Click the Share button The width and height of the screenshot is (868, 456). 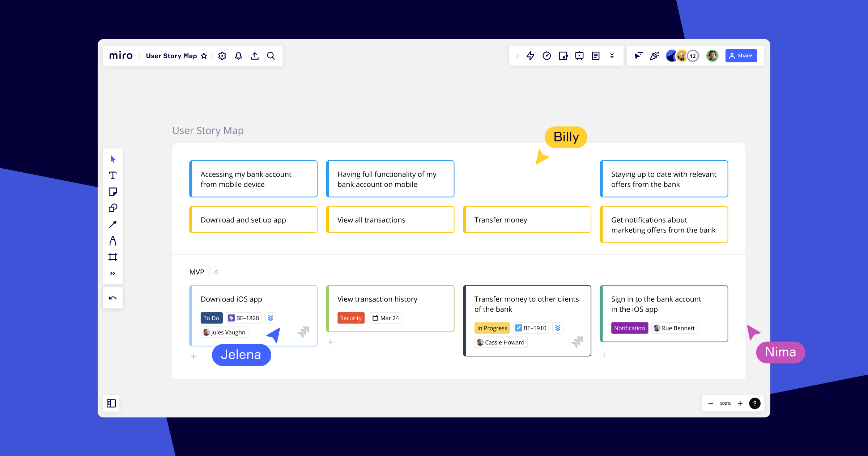coord(741,56)
